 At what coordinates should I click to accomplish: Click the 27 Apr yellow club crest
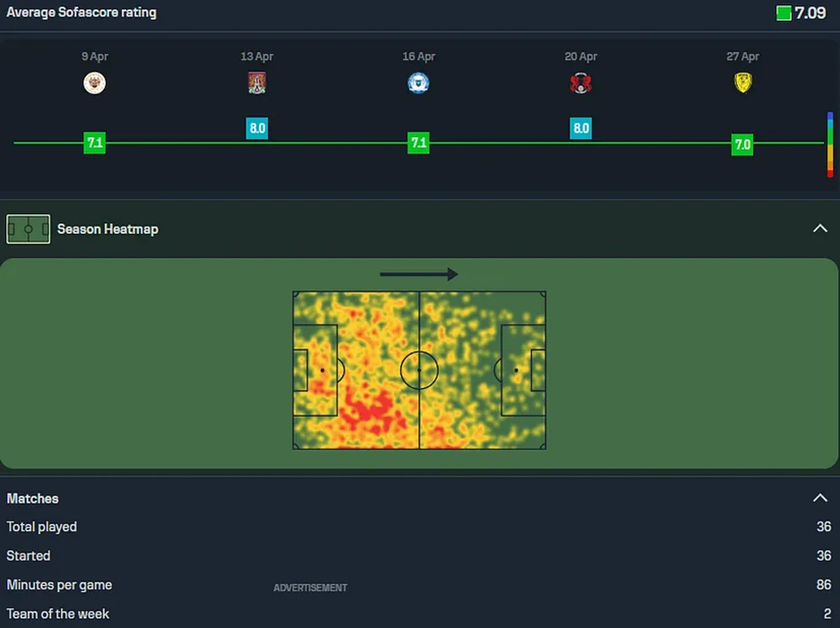(x=743, y=83)
